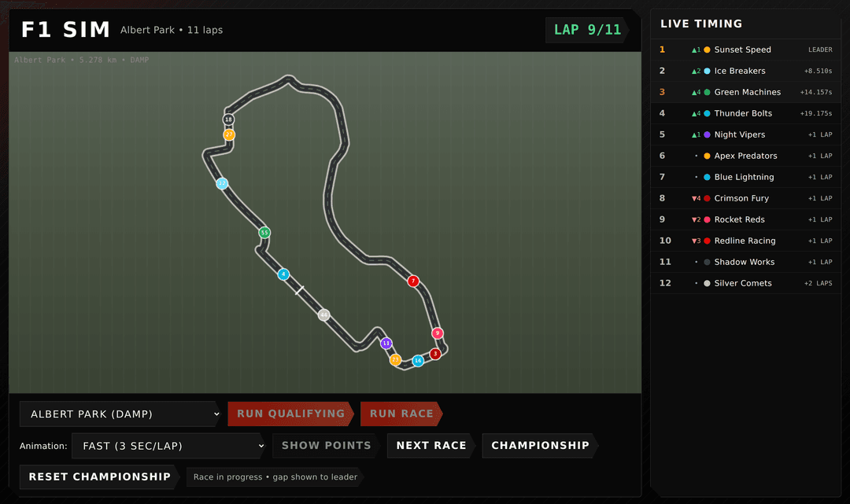Click Apex Predators orange team dot
The width and height of the screenshot is (850, 504).
point(707,156)
